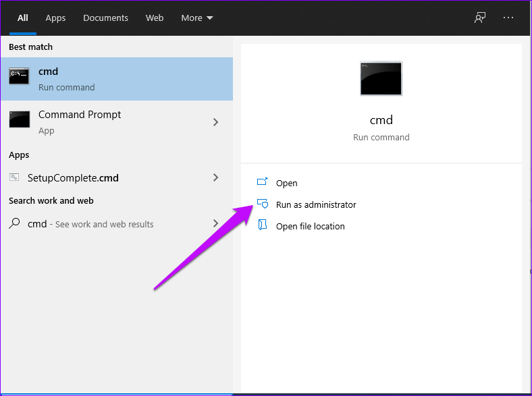The width and height of the screenshot is (532, 396).
Task: Open the three-dots options menu
Action: click(x=508, y=18)
